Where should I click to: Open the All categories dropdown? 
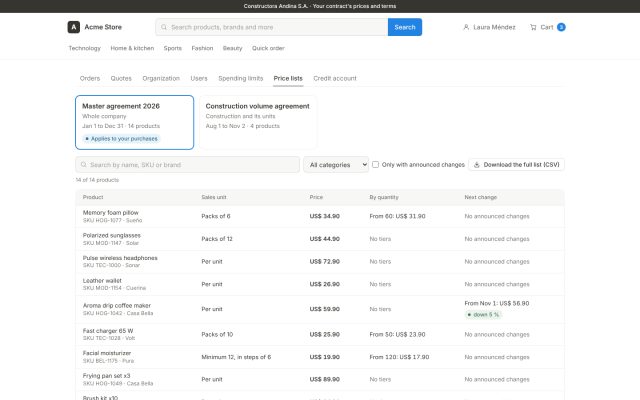click(336, 165)
